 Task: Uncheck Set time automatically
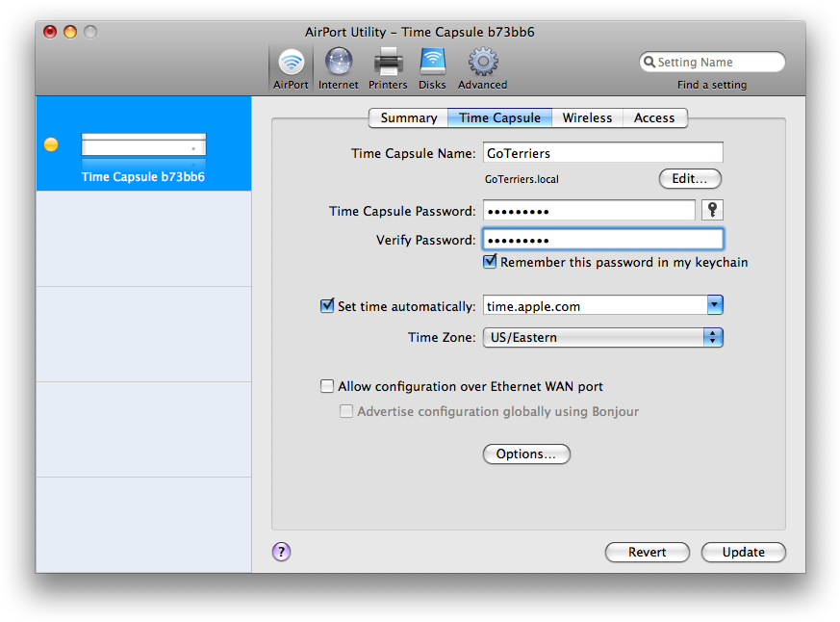pyautogui.click(x=327, y=305)
